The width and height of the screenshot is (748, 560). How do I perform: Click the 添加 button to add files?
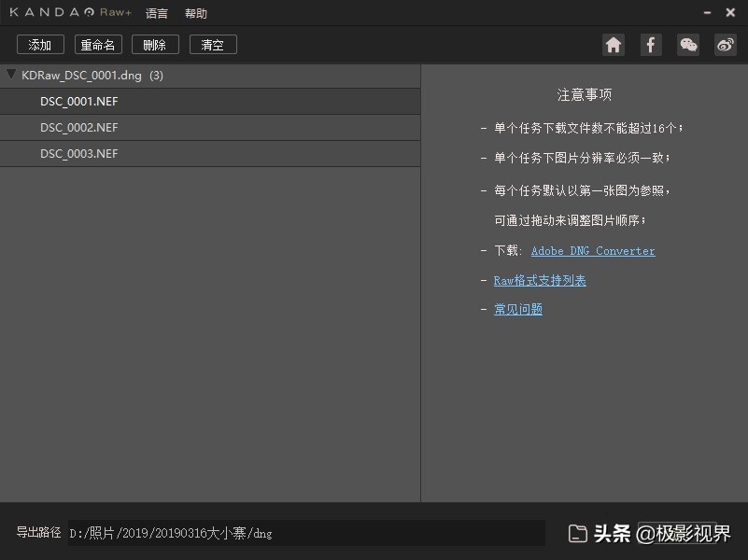(39, 44)
